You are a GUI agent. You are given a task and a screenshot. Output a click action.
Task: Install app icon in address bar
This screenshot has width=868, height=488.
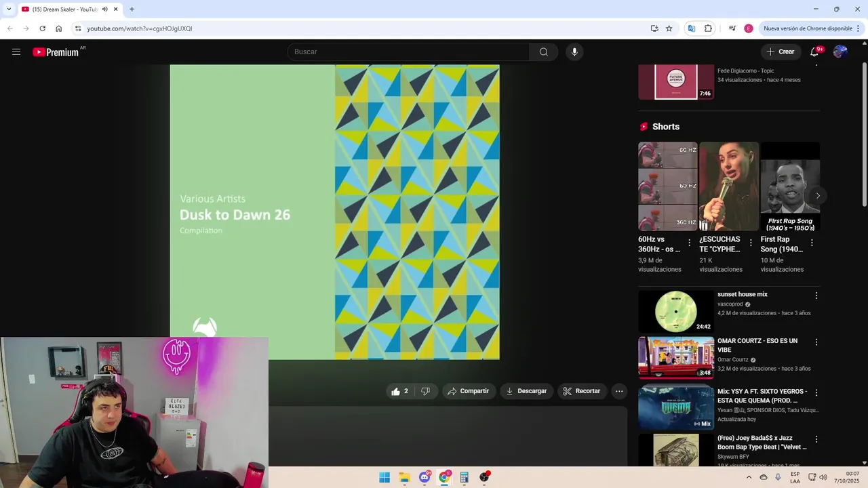[654, 28]
